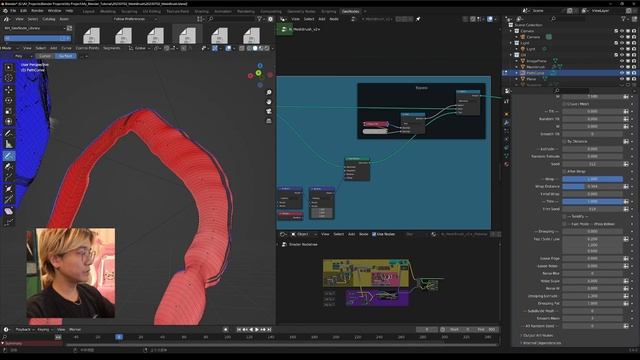Select the Measure tool

tap(9, 144)
